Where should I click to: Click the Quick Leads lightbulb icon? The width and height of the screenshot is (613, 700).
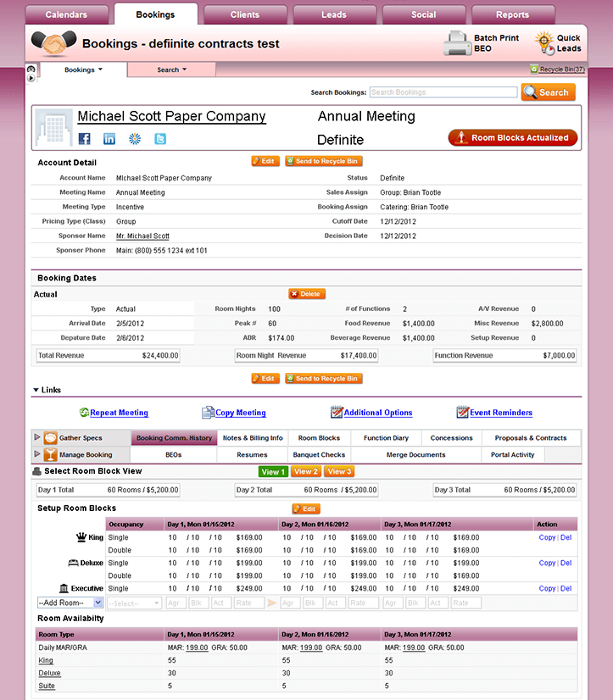click(544, 42)
